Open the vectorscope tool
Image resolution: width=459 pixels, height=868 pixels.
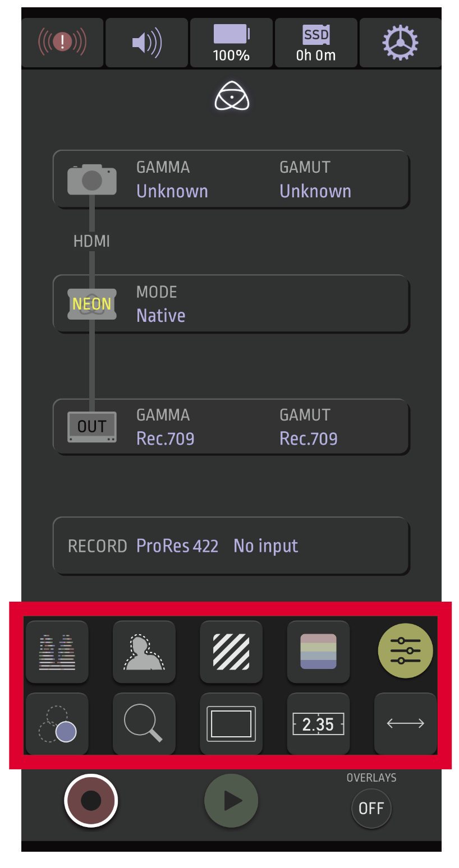tap(57, 724)
